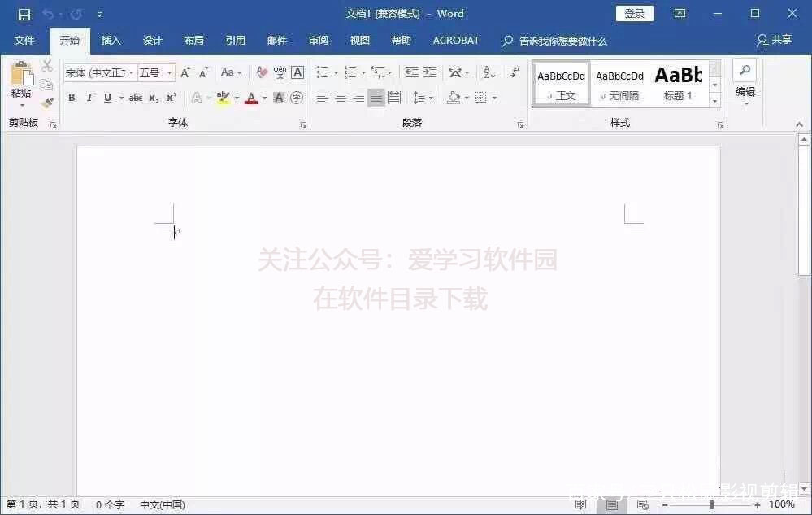Switch to the 布局 layout tab
Screen dimensions: 812x515
tap(193, 41)
